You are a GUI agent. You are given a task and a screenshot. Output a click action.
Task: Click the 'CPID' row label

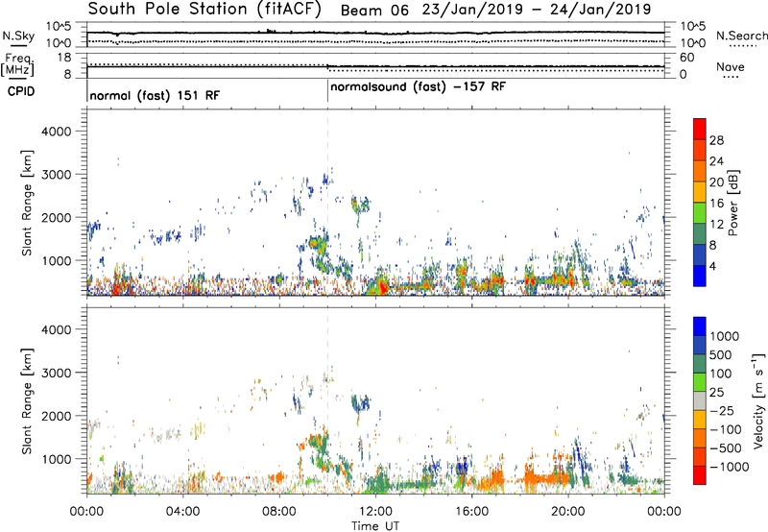click(20, 91)
